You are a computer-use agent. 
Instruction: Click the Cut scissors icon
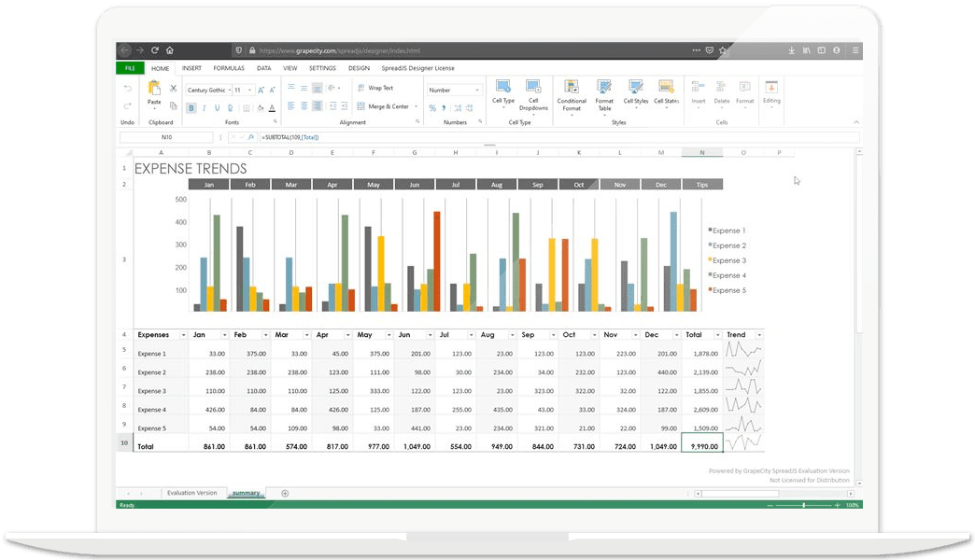pyautogui.click(x=173, y=88)
